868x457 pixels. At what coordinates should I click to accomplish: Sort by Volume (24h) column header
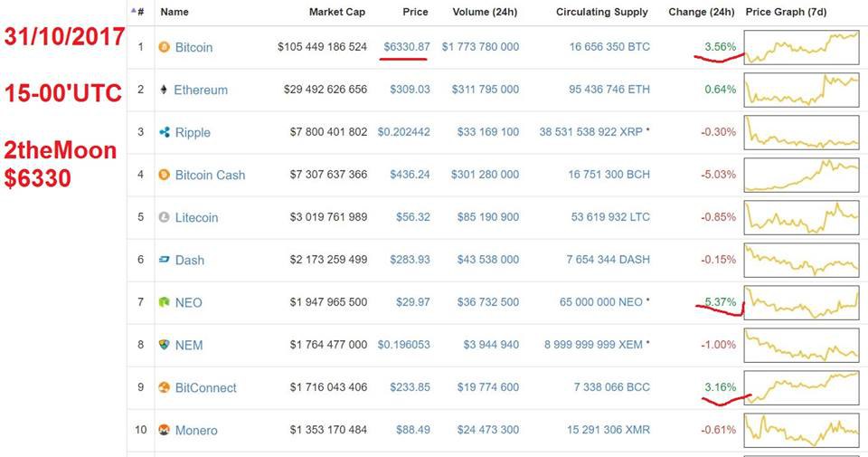pos(485,12)
